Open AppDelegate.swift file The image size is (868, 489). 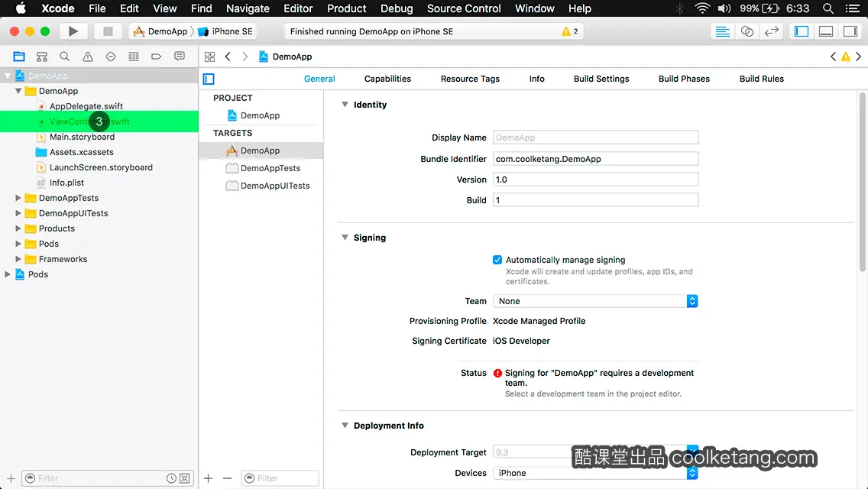pos(86,106)
